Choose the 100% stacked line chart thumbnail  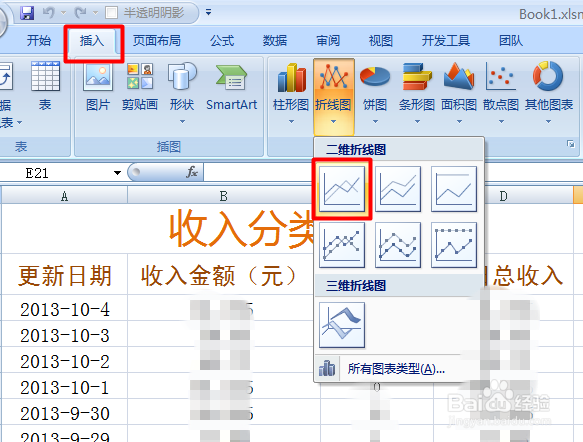[x=454, y=189]
